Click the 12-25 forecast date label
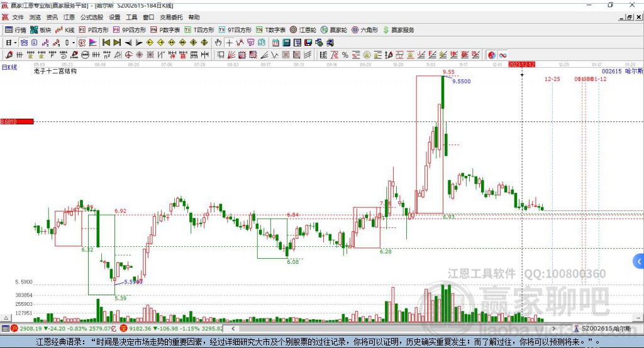The image size is (644, 348). click(x=552, y=79)
